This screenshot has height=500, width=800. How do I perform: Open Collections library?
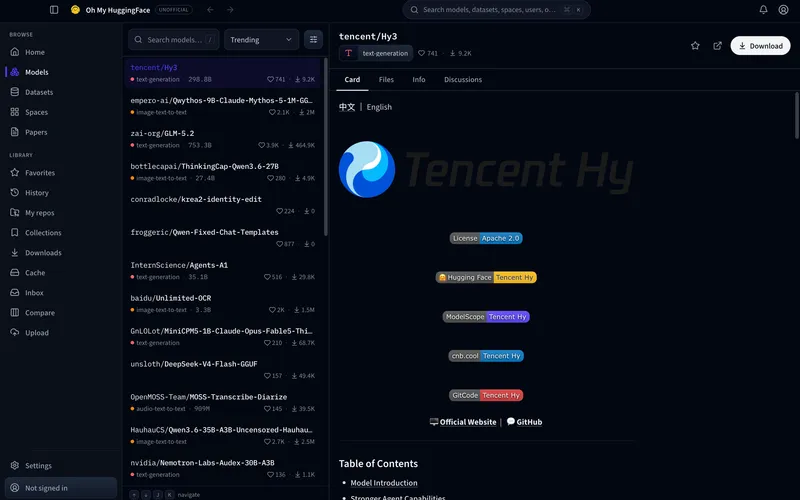click(61, 232)
